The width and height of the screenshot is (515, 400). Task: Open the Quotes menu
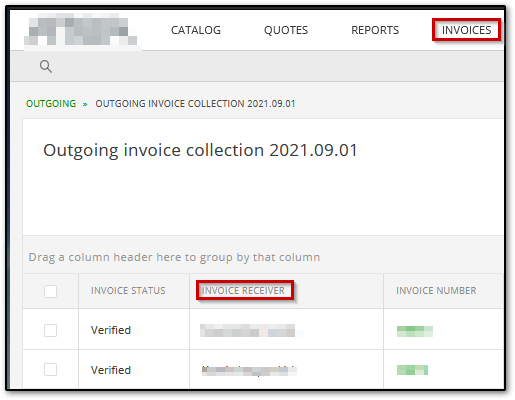click(286, 30)
